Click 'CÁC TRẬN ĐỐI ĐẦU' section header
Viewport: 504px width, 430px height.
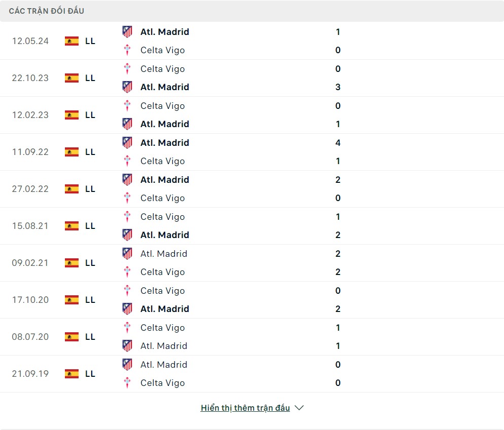47,11
